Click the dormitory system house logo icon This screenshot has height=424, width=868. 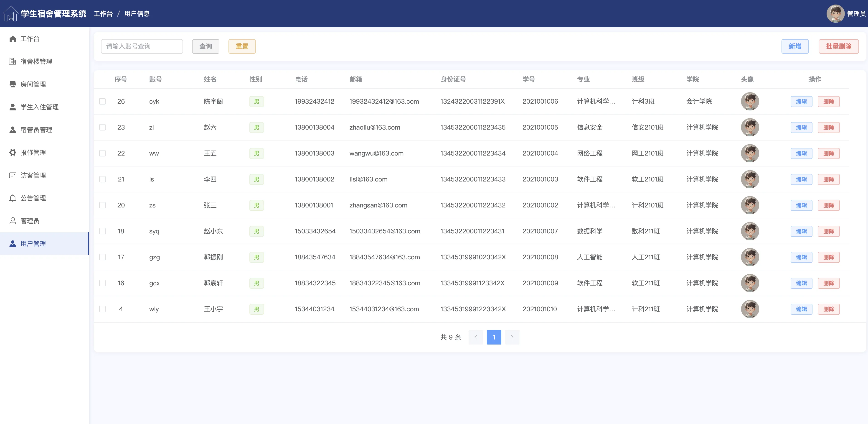point(10,14)
